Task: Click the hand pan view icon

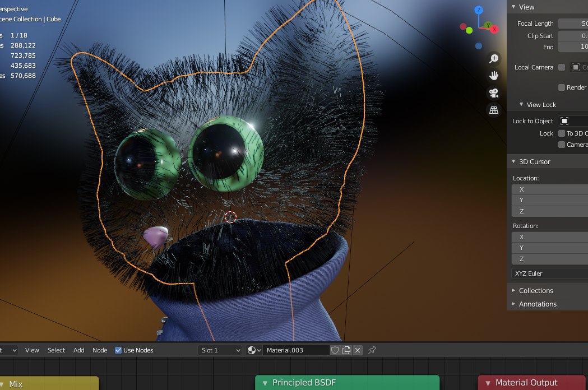Action: 494,76
